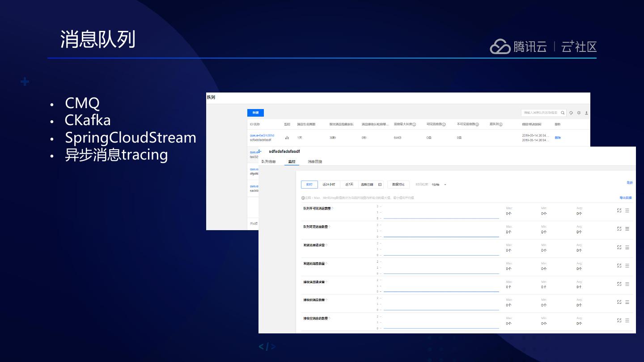Click the refresh icon beside the search box
Screen dimensions: 644x362
tap(571, 113)
